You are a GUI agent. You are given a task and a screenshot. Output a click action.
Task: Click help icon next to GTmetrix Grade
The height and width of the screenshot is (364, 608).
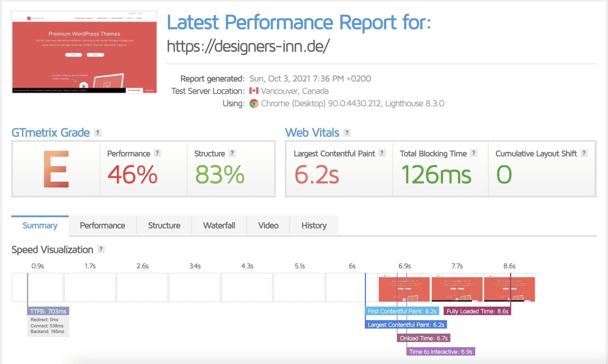pos(97,133)
